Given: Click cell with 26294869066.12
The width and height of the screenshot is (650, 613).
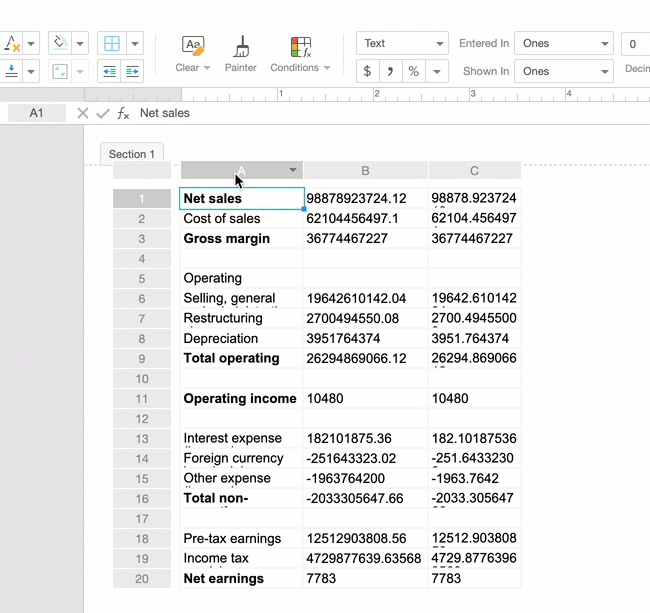Looking at the screenshot, I should pyautogui.click(x=366, y=359).
